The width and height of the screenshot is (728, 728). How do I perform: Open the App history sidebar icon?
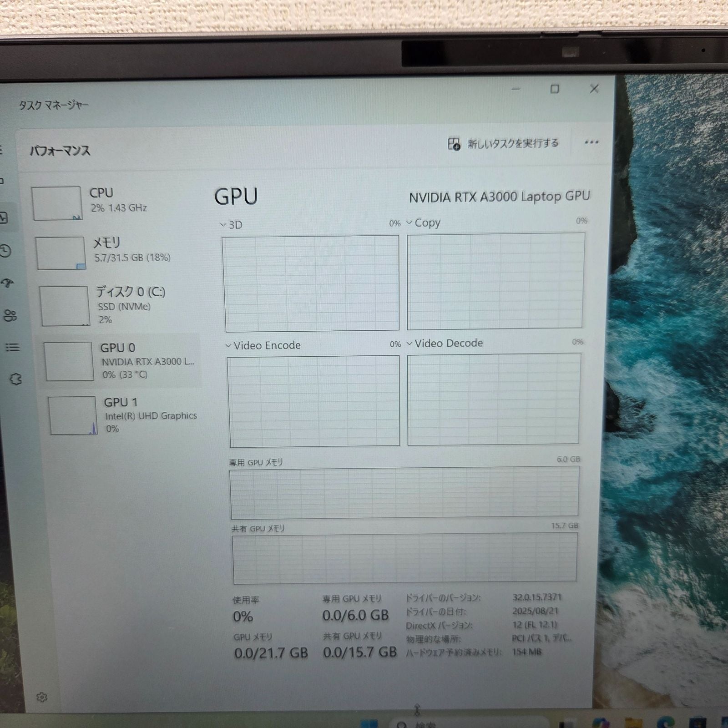pyautogui.click(x=5, y=251)
